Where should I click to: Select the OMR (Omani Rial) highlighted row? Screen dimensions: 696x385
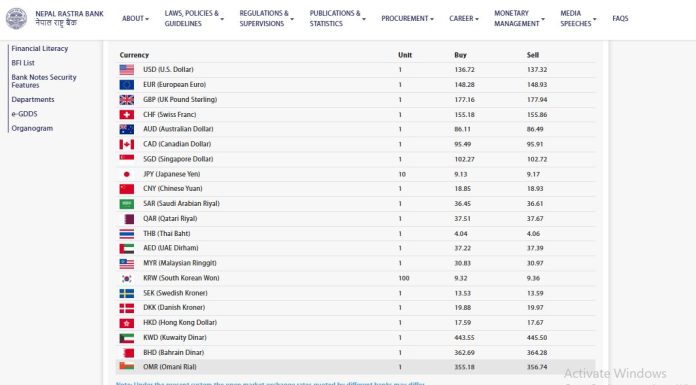click(x=356, y=367)
